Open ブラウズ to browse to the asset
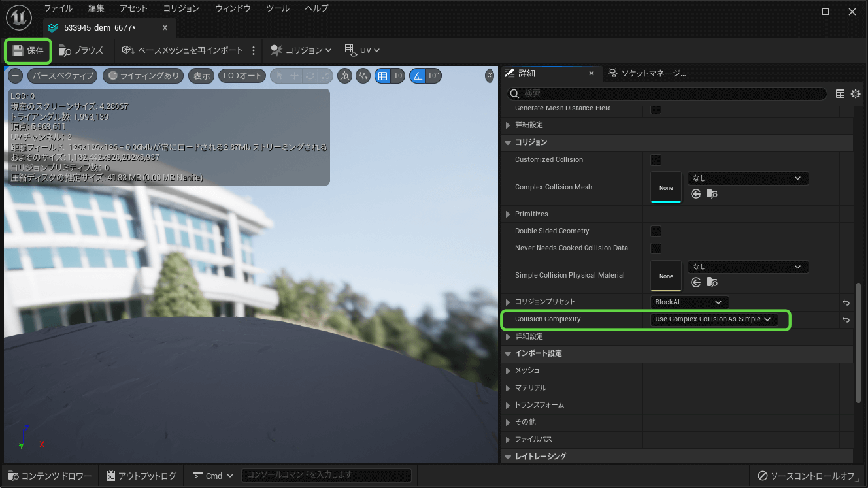Viewport: 868px width, 488px height. [x=81, y=50]
